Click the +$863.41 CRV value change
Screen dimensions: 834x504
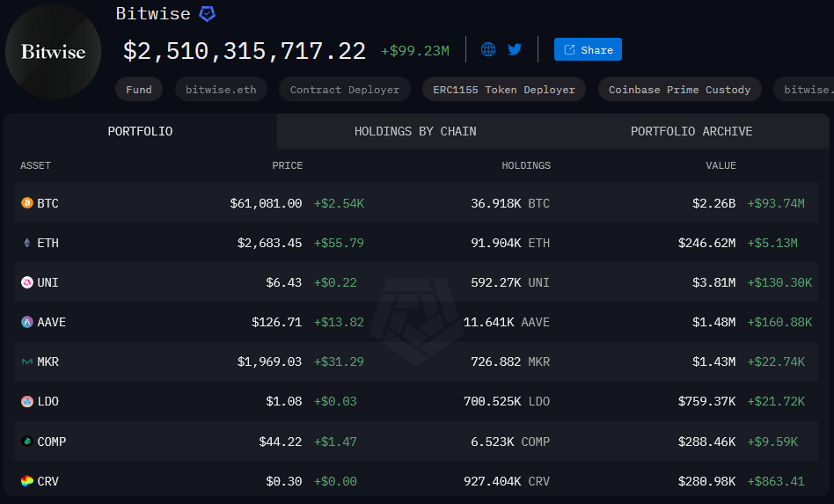click(776, 481)
